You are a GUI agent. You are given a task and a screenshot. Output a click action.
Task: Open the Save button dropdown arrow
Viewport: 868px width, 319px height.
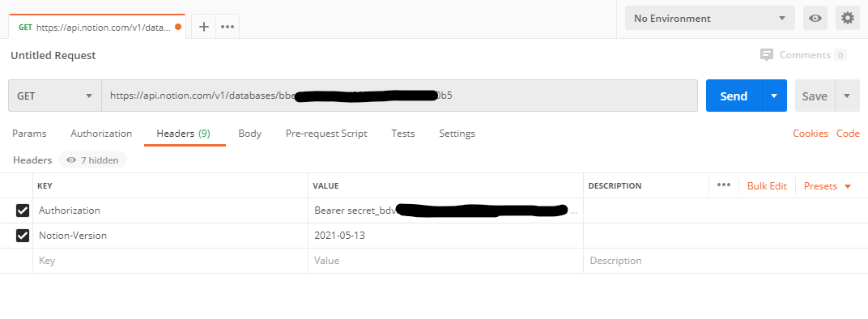847,96
